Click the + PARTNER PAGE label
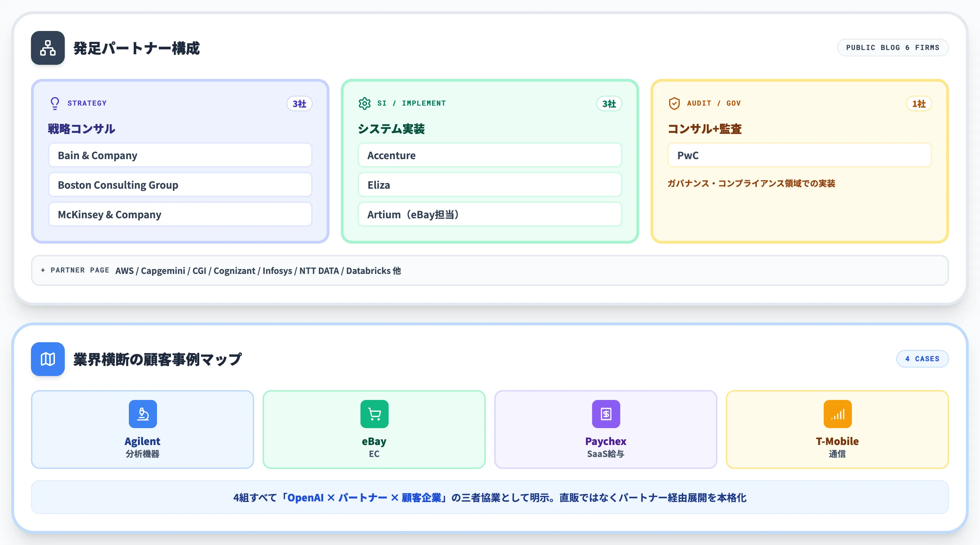 75,270
